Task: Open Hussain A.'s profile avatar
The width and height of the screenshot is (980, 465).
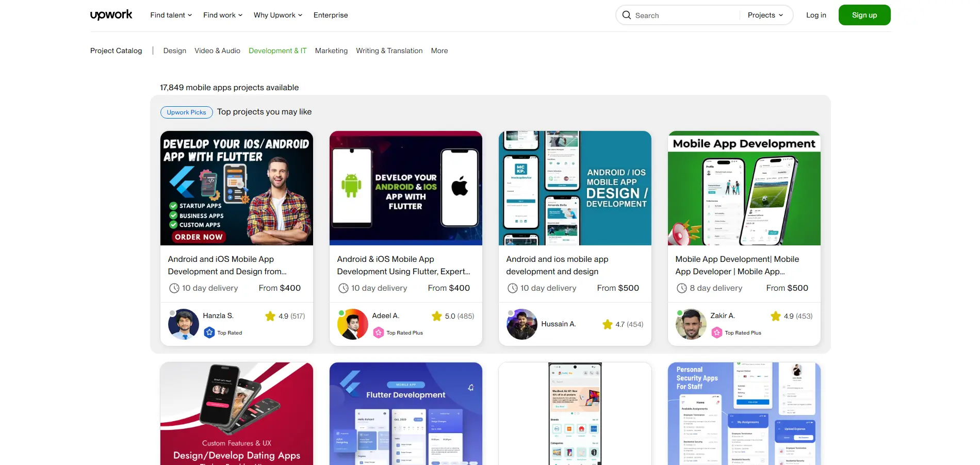Action: [521, 324]
